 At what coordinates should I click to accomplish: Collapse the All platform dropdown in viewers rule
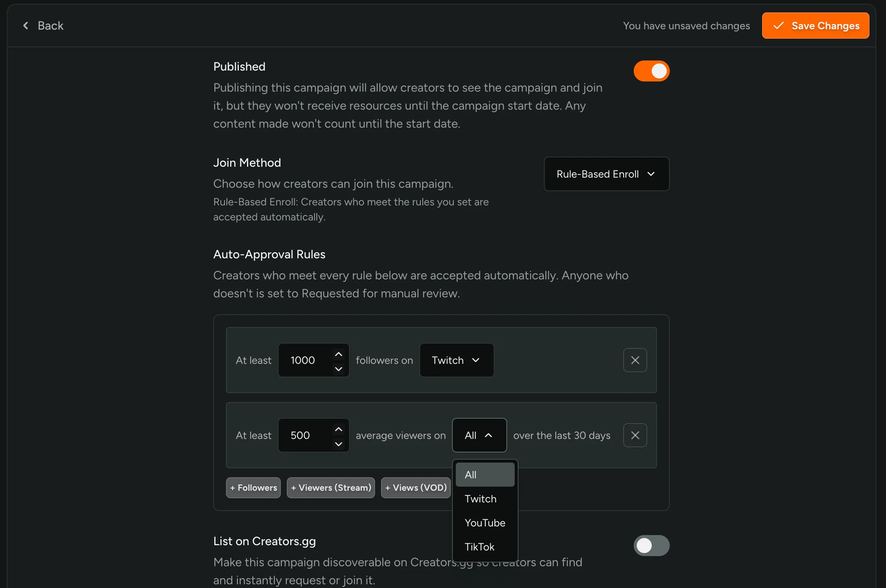(479, 435)
